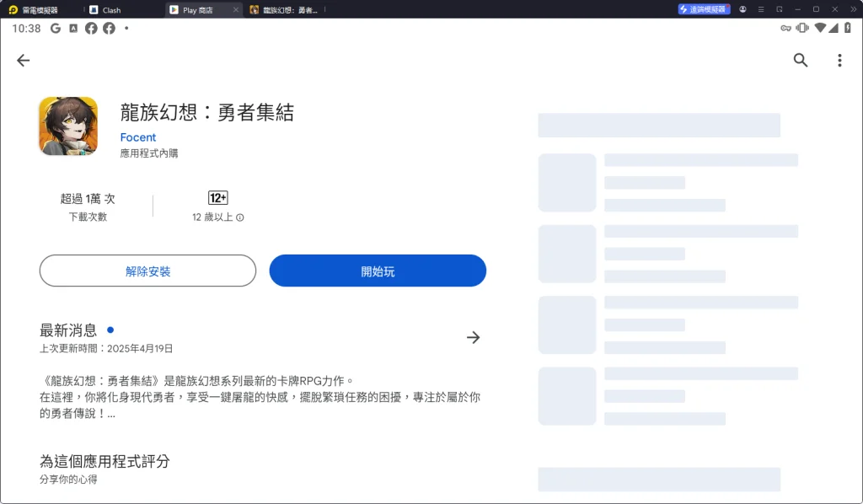
Task: Open the emulator hamburger menu
Action: pyautogui.click(x=761, y=9)
